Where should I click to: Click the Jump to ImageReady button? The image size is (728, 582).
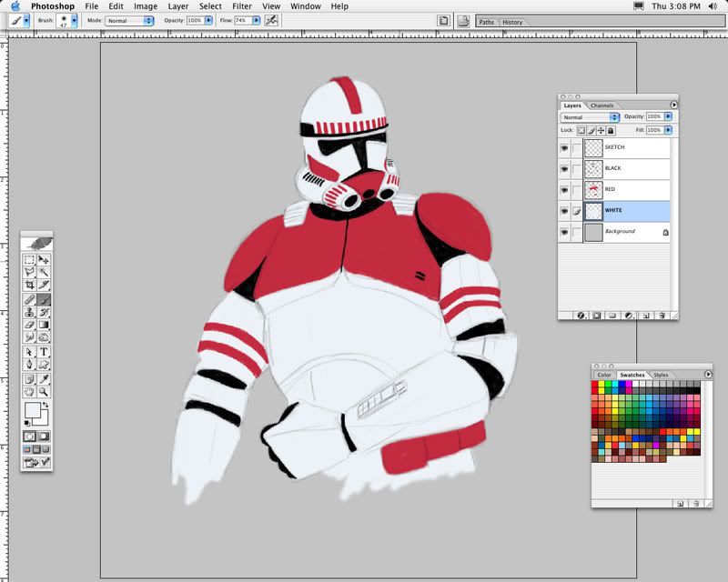[x=36, y=462]
